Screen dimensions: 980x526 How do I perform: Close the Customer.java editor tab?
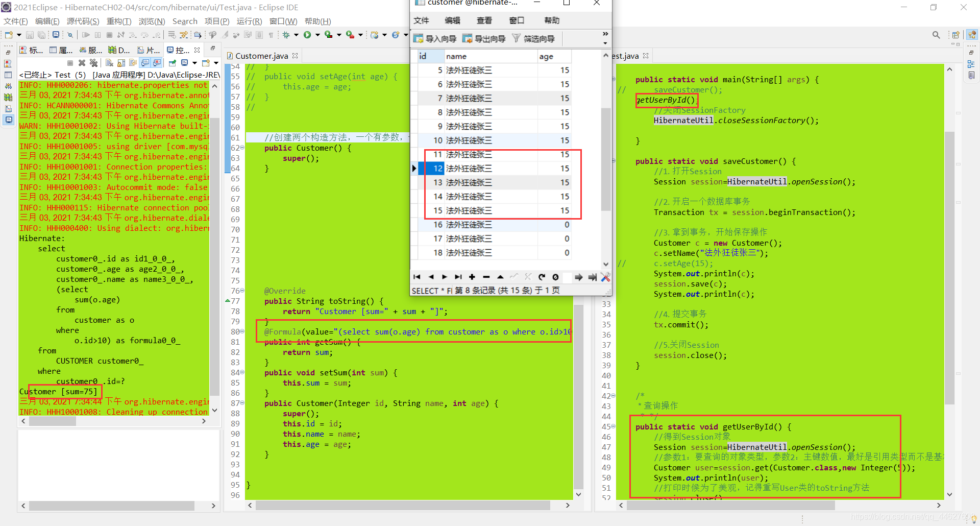click(x=295, y=55)
